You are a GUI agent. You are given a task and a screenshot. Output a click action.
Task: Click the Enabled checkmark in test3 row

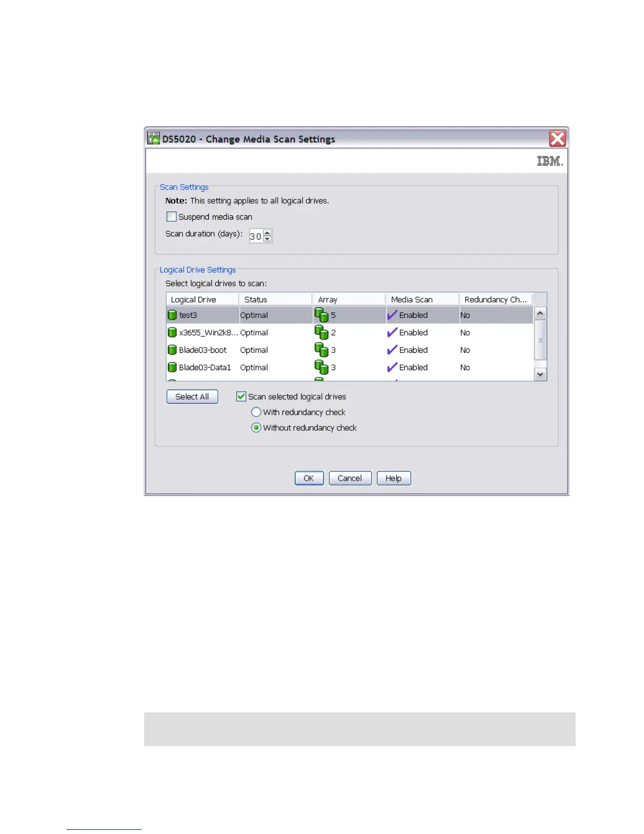click(x=392, y=315)
